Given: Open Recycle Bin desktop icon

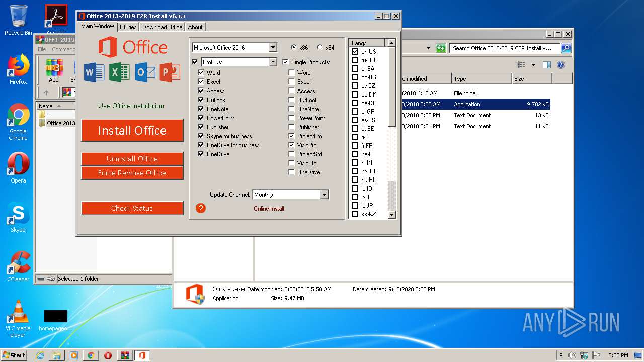Looking at the screenshot, I should click(18, 20).
